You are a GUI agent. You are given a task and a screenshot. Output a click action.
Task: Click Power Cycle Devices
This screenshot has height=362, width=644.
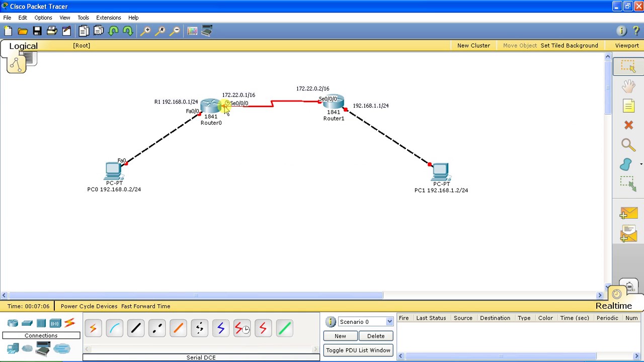[89, 306]
